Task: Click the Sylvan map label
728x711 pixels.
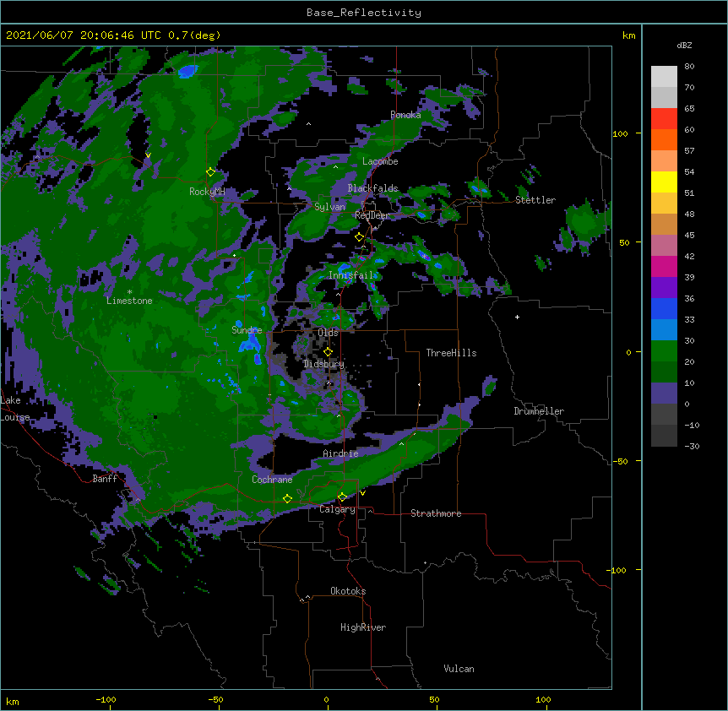Action: [329, 207]
